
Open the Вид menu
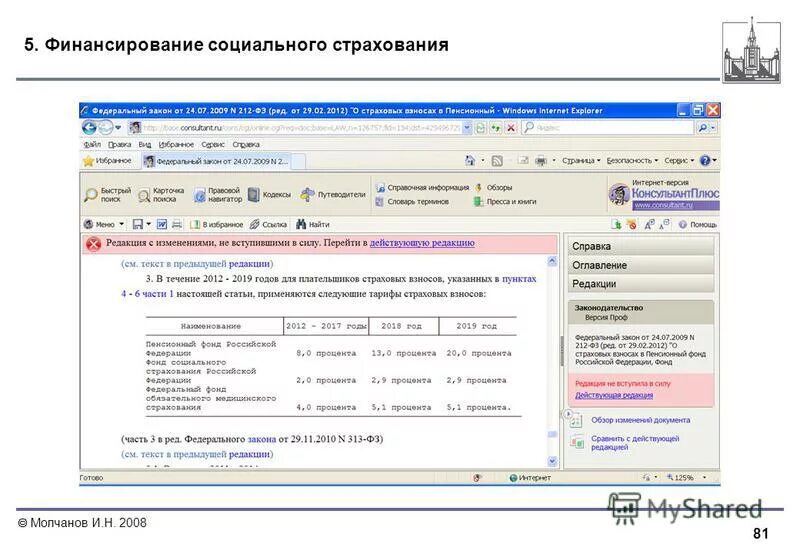(x=145, y=145)
